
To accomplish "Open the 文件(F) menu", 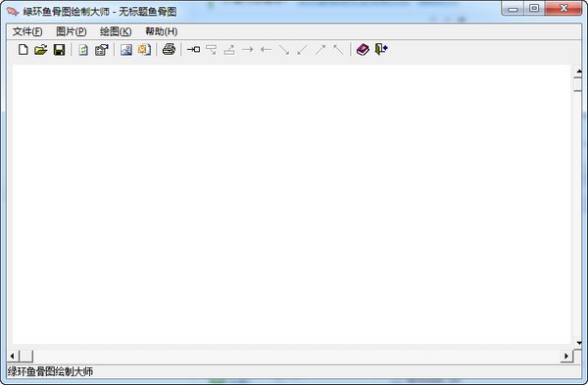I will tap(27, 32).
